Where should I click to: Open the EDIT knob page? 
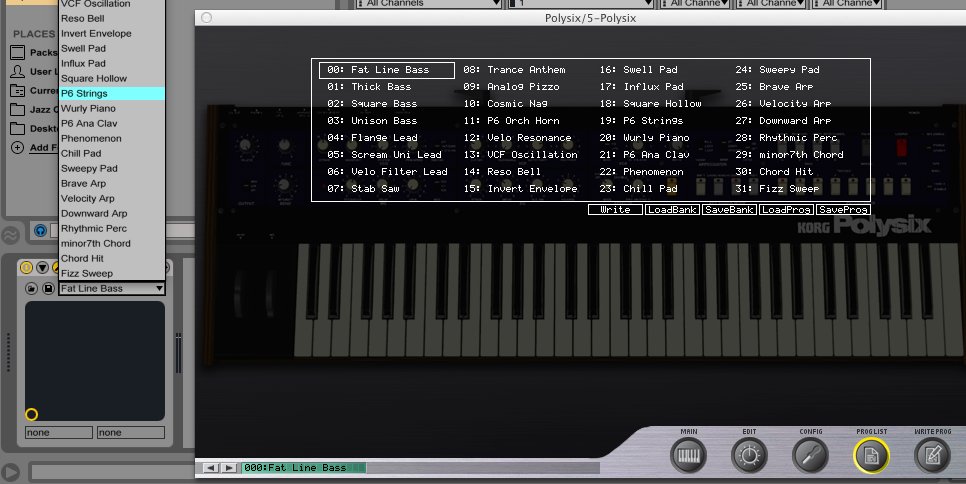[749, 456]
